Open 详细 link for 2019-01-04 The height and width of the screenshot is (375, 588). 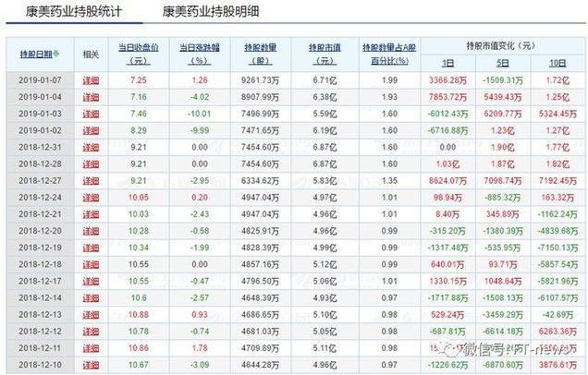(x=91, y=97)
